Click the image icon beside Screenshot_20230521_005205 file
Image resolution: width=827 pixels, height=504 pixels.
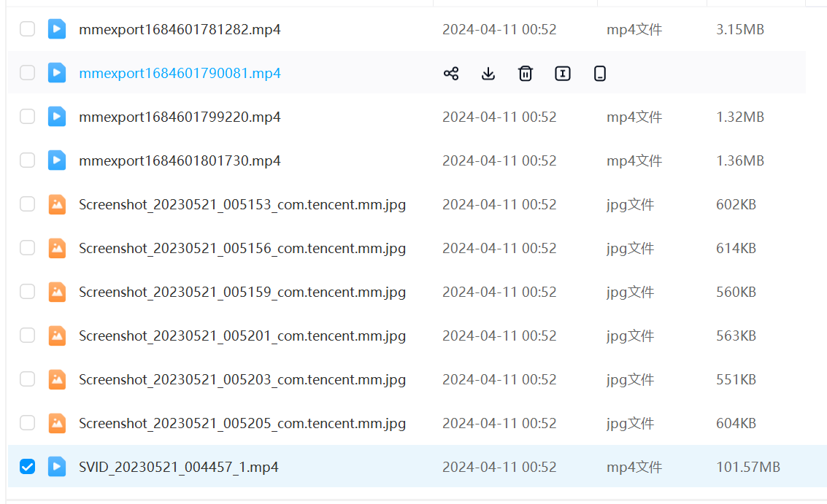pos(57,423)
